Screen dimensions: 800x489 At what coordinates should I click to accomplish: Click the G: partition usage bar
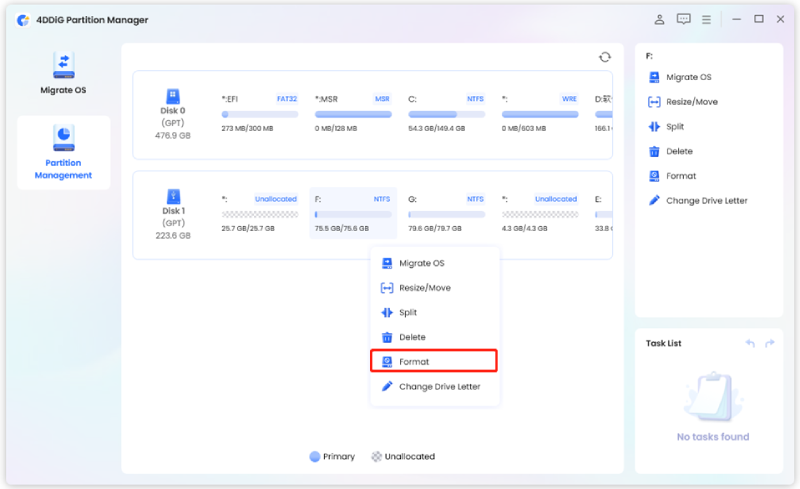point(446,215)
